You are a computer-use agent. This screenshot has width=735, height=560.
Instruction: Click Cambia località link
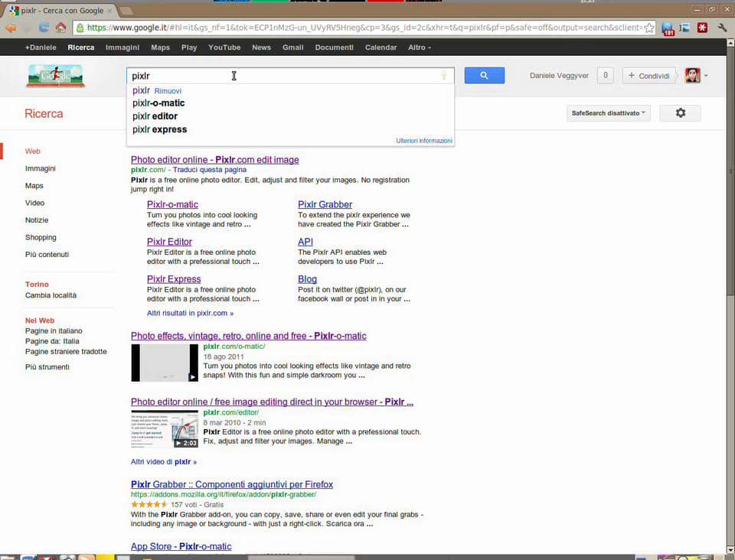[51, 295]
